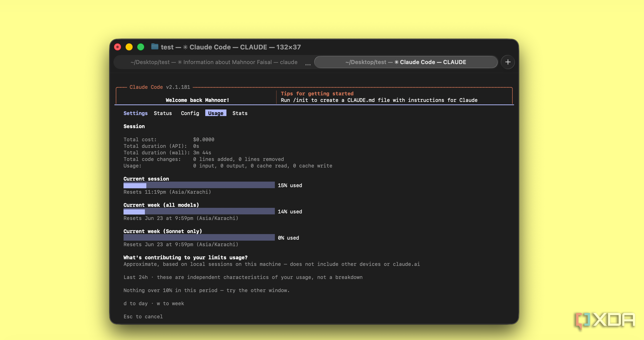This screenshot has width=644, height=340.
Task: Maximize the window with green button
Action: (141, 47)
